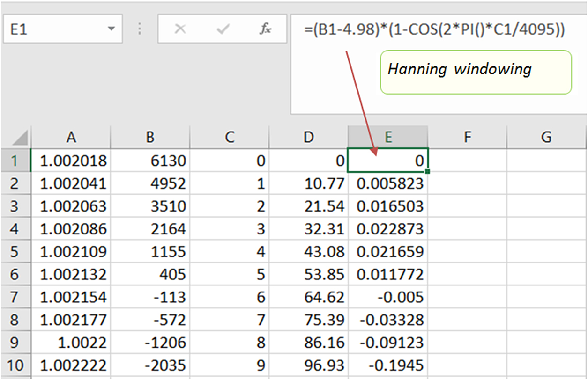Screen dimensions: 588x380
Task: Select column G header
Action: point(546,137)
